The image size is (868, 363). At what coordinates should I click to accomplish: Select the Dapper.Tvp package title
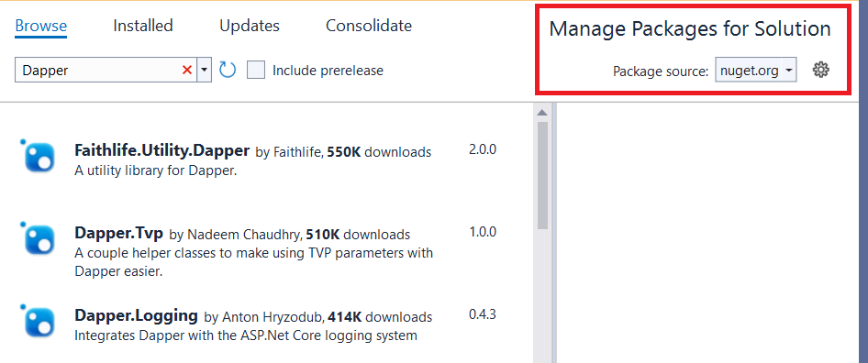point(118,233)
